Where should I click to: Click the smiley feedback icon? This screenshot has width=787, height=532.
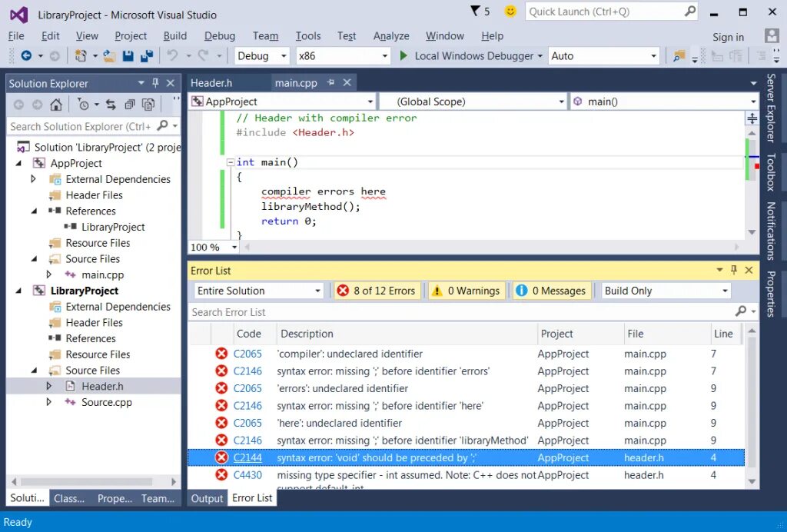point(510,11)
